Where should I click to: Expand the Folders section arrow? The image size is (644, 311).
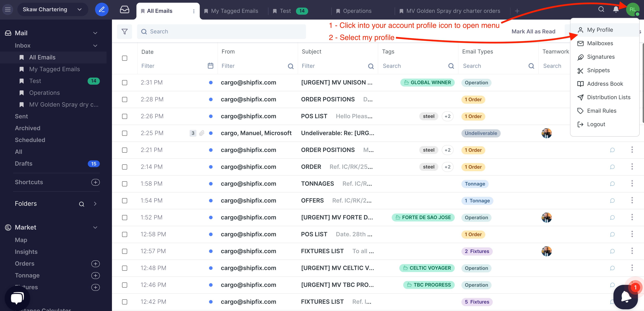coord(95,204)
